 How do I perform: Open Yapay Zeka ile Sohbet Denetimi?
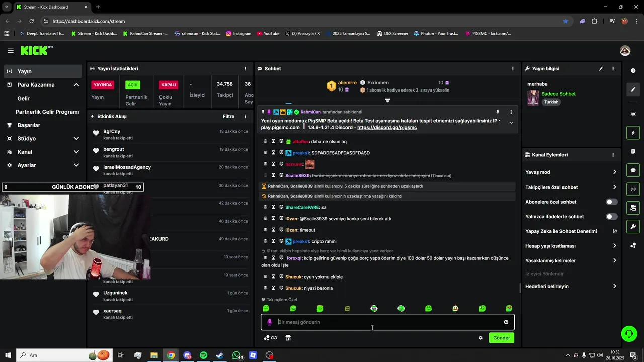coord(571,231)
